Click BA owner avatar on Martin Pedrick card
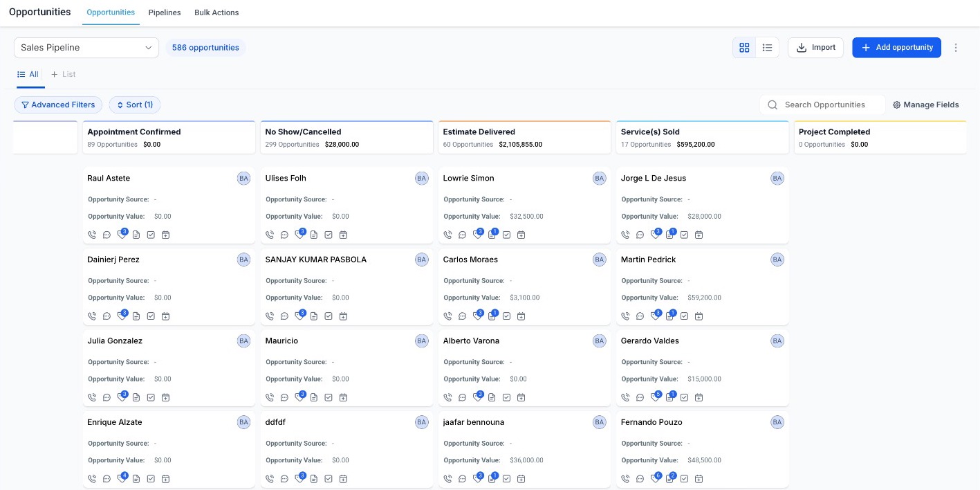The width and height of the screenshot is (980, 490). 777,260
